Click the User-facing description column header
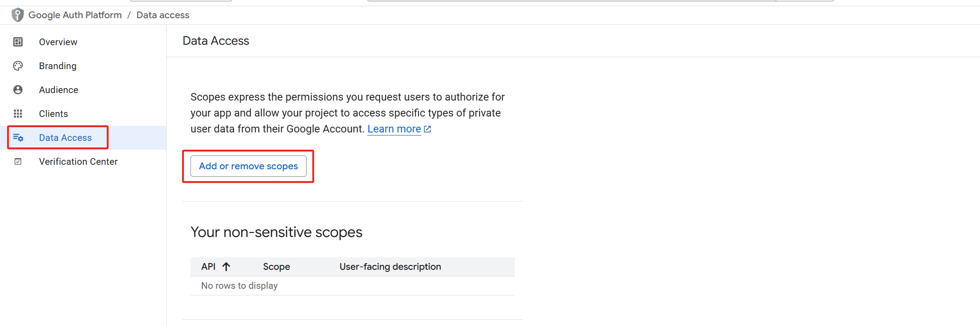Viewport: 980px width, 326px height. 390,267
